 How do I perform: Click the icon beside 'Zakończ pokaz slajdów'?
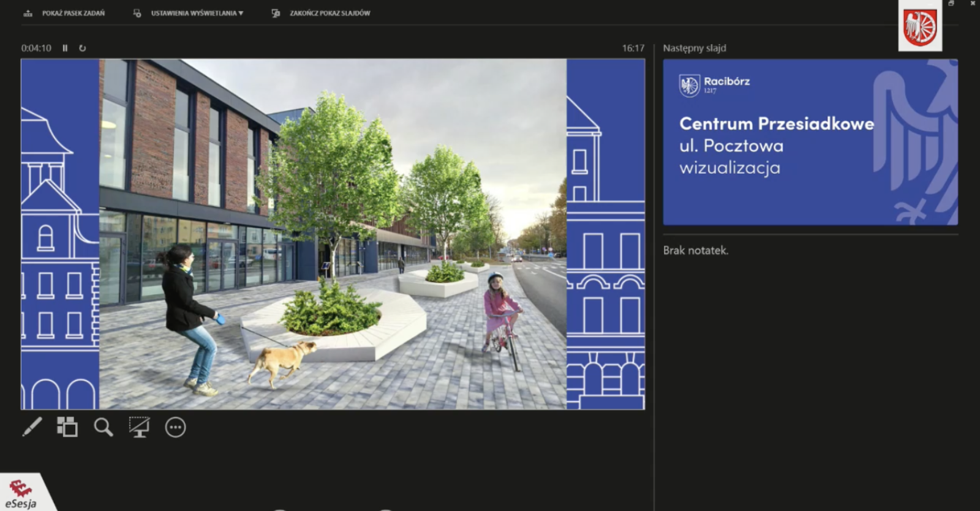[276, 13]
